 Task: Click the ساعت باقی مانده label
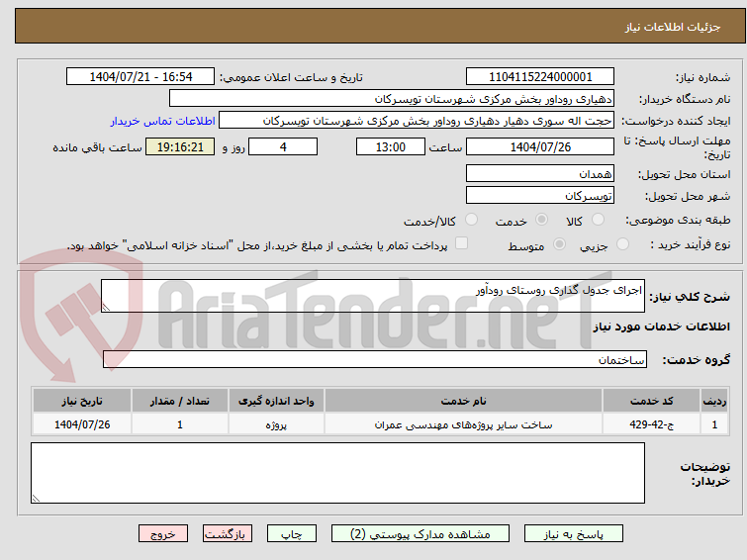coord(97,147)
